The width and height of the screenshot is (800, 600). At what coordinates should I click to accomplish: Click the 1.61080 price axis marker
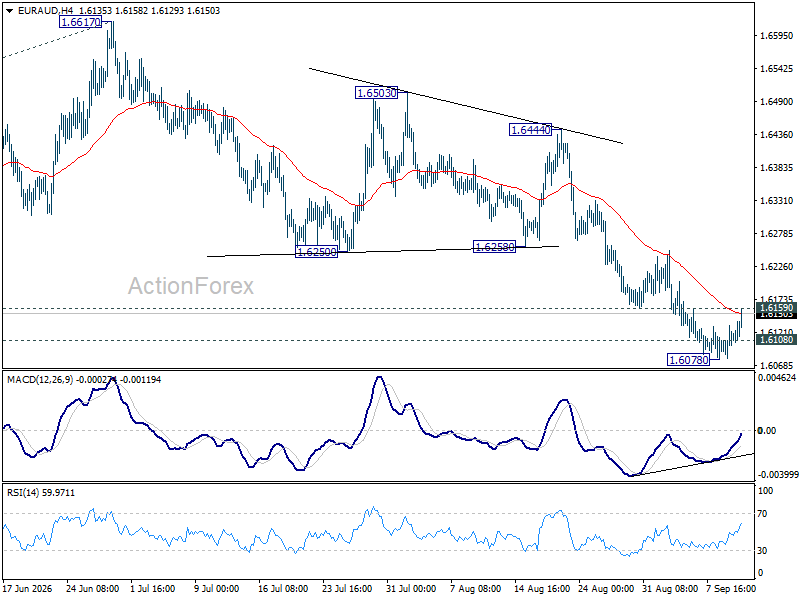776,339
